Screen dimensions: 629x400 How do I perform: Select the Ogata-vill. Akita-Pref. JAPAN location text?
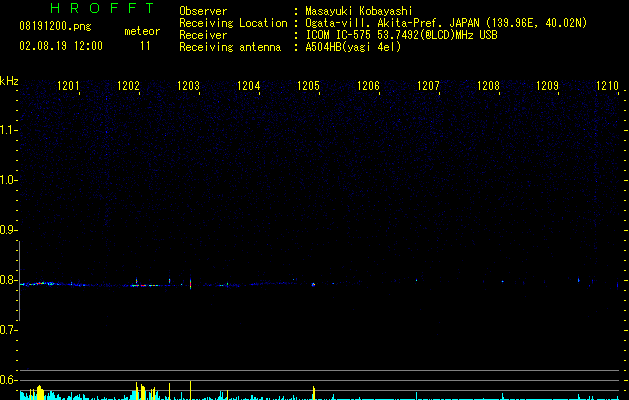446,23
